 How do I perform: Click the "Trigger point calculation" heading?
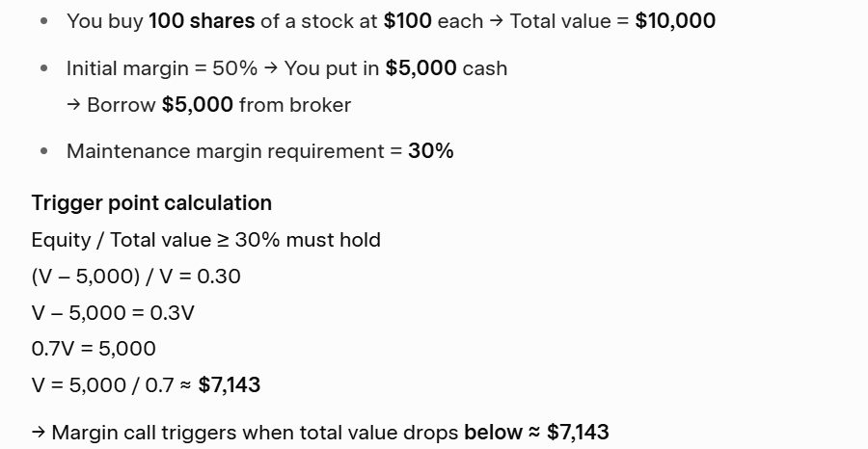tap(151, 203)
